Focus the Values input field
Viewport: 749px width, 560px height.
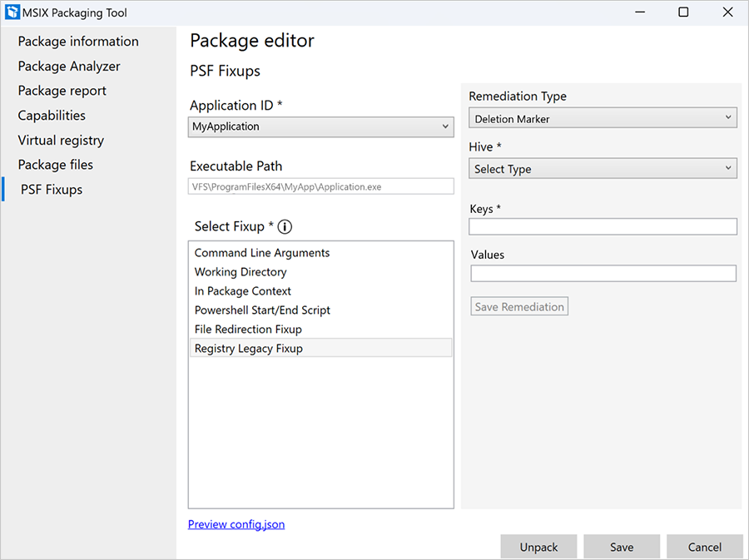point(603,274)
